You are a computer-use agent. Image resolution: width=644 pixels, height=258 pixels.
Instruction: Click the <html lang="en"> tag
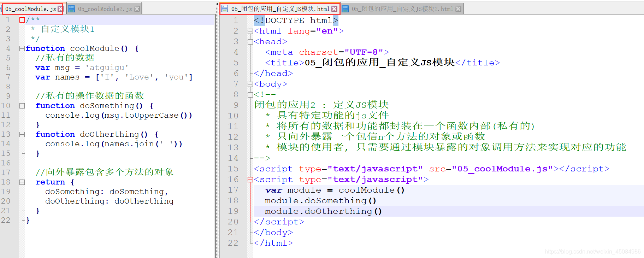tap(299, 31)
